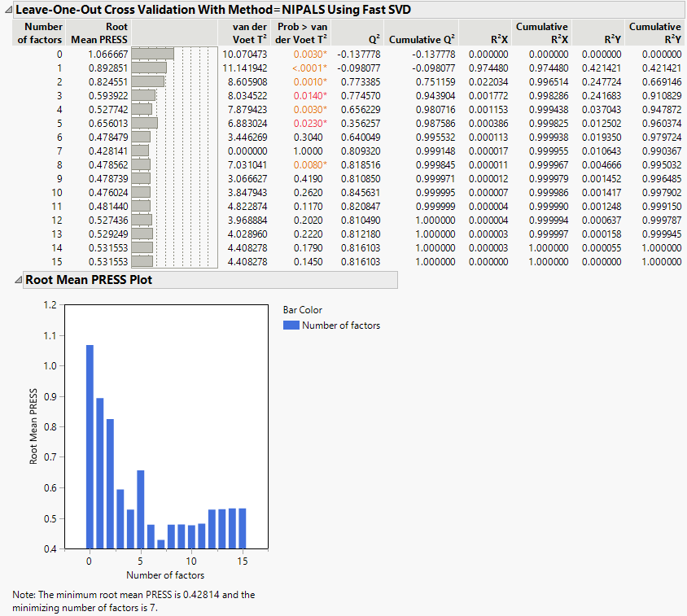
Task: Click the 0.428141 Root Mean PRESS value
Action: 107,151
